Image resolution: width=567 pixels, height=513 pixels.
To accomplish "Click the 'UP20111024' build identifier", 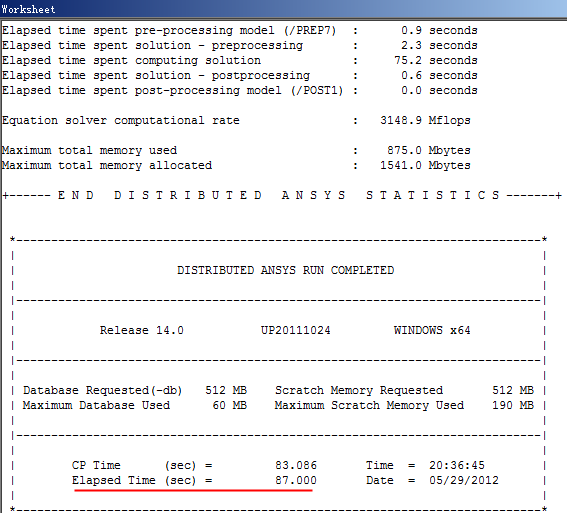I will tap(295, 330).
